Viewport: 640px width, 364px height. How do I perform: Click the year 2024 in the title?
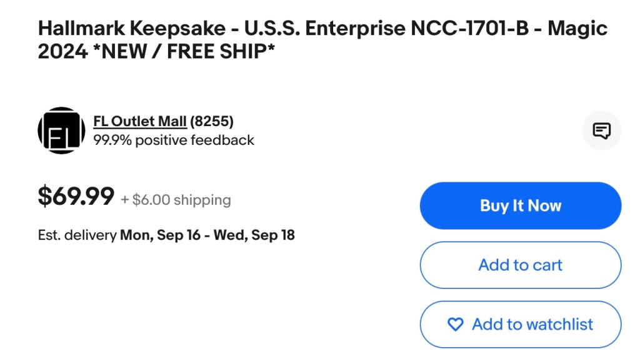62,52
